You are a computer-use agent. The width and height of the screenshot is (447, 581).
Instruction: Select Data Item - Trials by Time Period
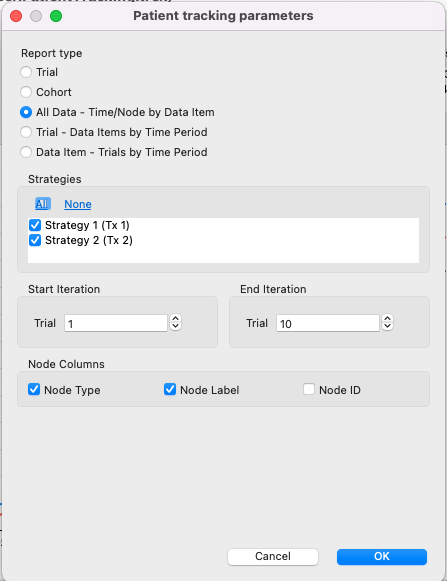click(x=26, y=152)
